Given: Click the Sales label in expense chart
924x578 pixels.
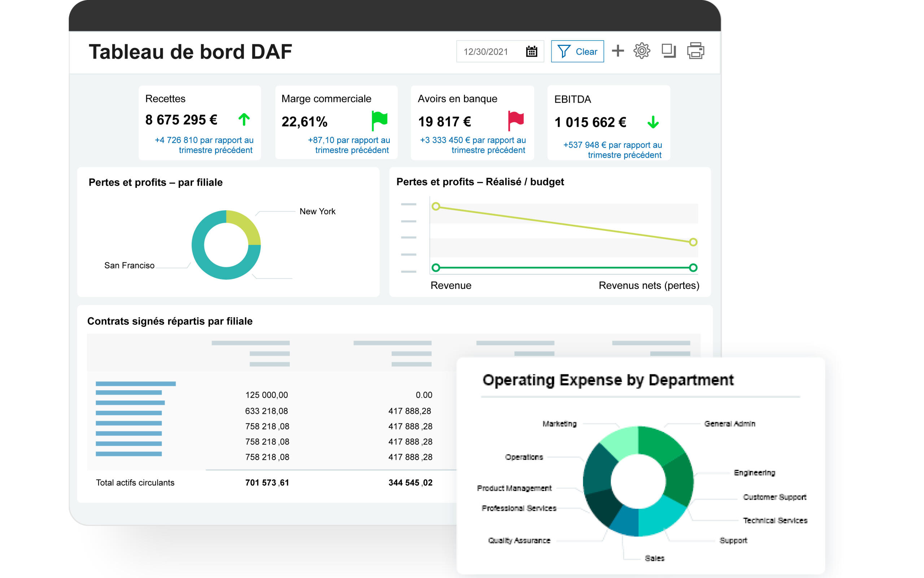Looking at the screenshot, I should (x=654, y=558).
